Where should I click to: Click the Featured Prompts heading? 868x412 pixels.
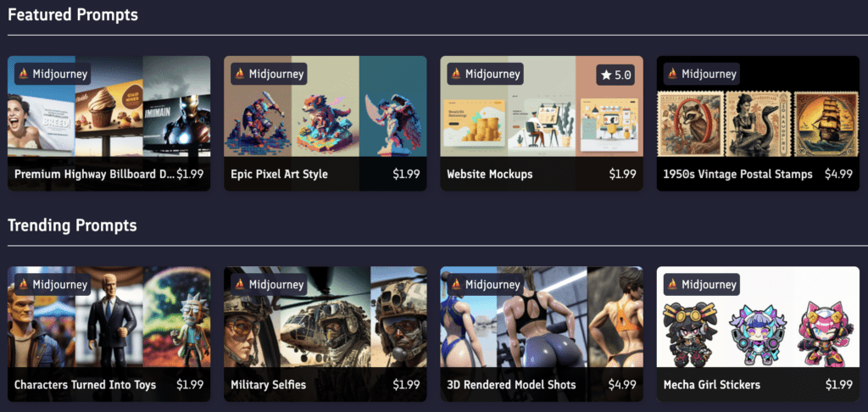coord(73,15)
